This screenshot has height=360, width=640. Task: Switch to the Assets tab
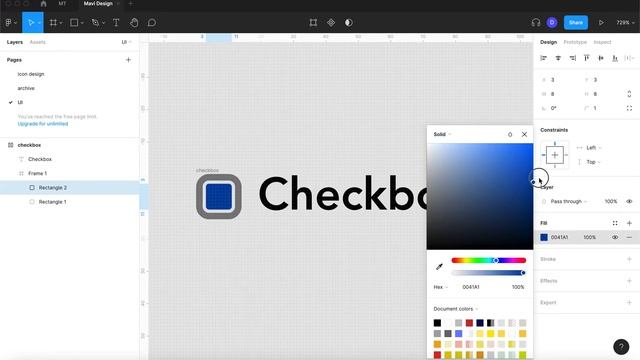[x=38, y=42]
